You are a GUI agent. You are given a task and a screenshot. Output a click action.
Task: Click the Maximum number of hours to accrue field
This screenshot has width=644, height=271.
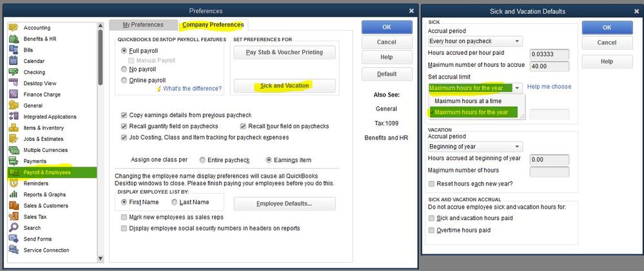pos(549,66)
